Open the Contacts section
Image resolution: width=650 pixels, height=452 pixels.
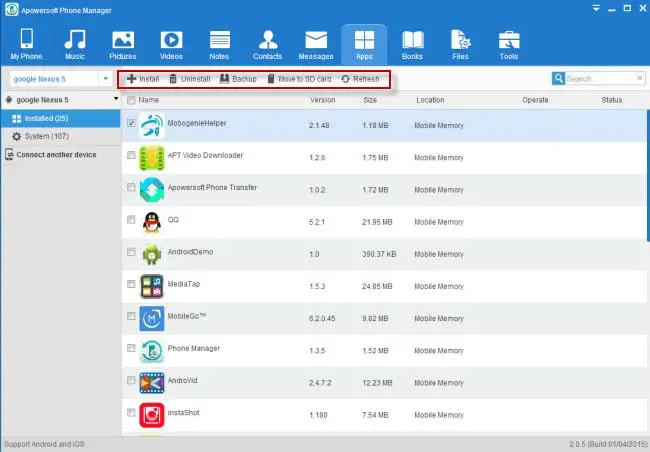click(x=267, y=44)
